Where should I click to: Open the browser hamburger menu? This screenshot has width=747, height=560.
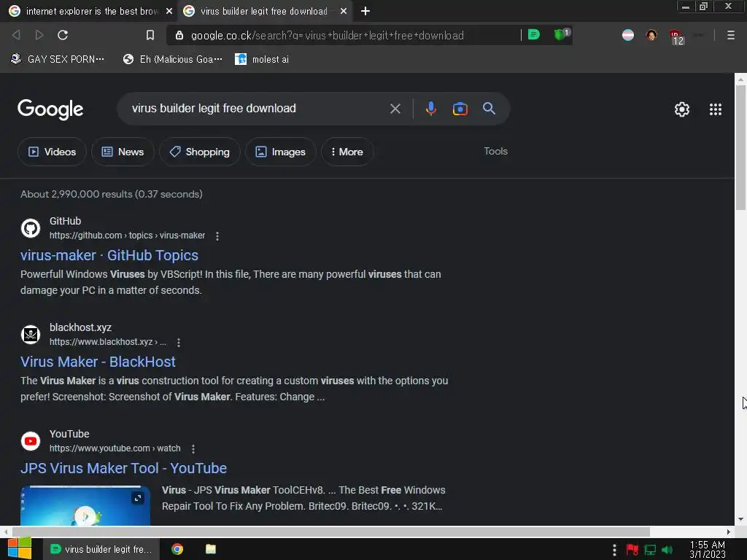click(730, 35)
